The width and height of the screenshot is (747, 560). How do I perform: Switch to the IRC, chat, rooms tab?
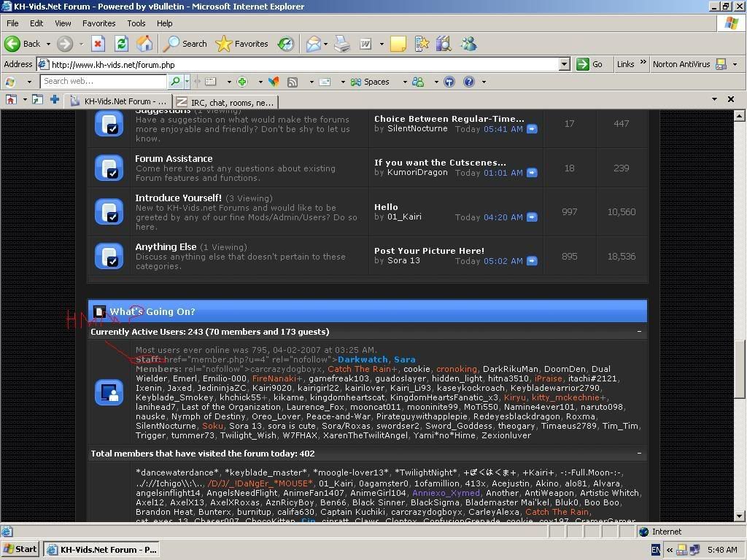click(x=226, y=102)
